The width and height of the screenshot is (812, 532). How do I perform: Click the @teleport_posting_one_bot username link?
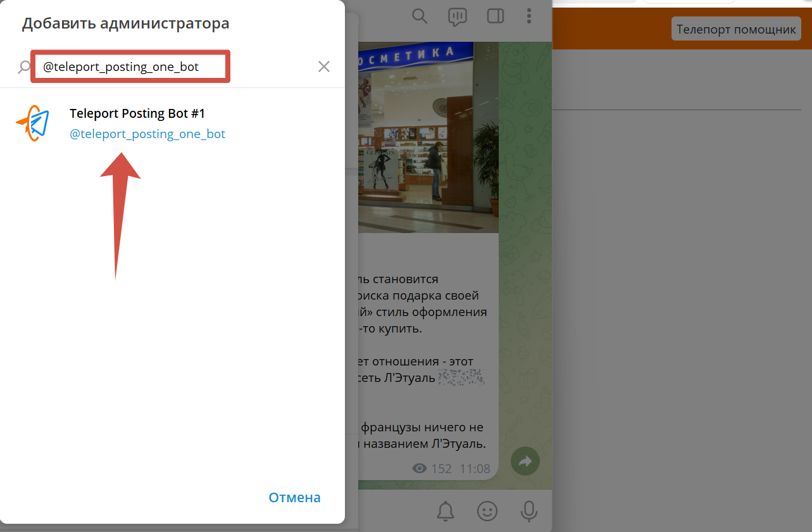coord(147,134)
